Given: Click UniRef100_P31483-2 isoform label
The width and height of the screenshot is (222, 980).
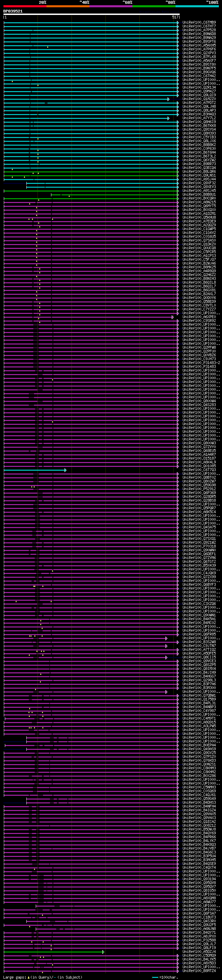Looking at the screenshot, I should point(202,363).
